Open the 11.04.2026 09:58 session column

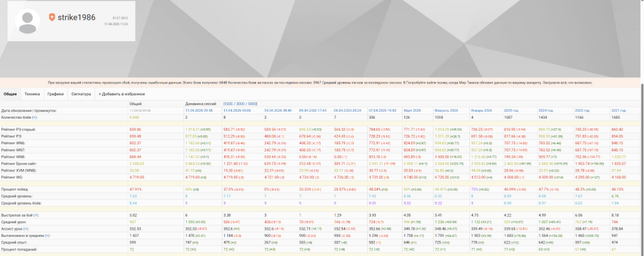point(198,111)
